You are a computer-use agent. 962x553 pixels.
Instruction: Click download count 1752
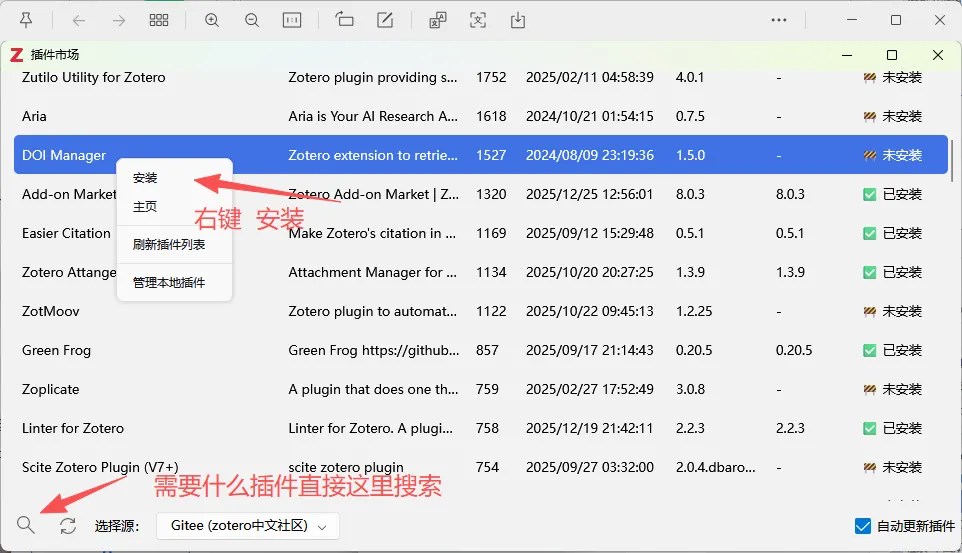[491, 77]
